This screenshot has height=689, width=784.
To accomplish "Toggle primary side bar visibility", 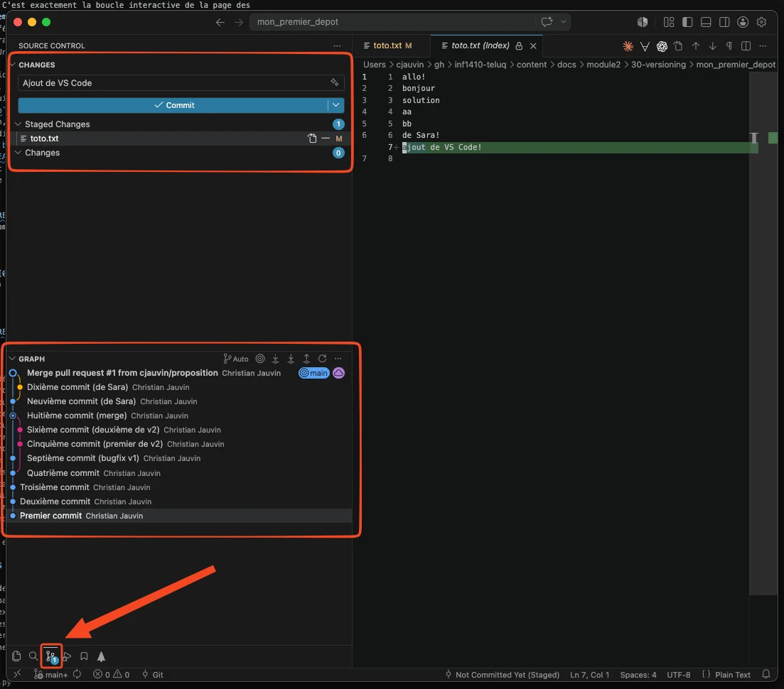I will coord(687,22).
